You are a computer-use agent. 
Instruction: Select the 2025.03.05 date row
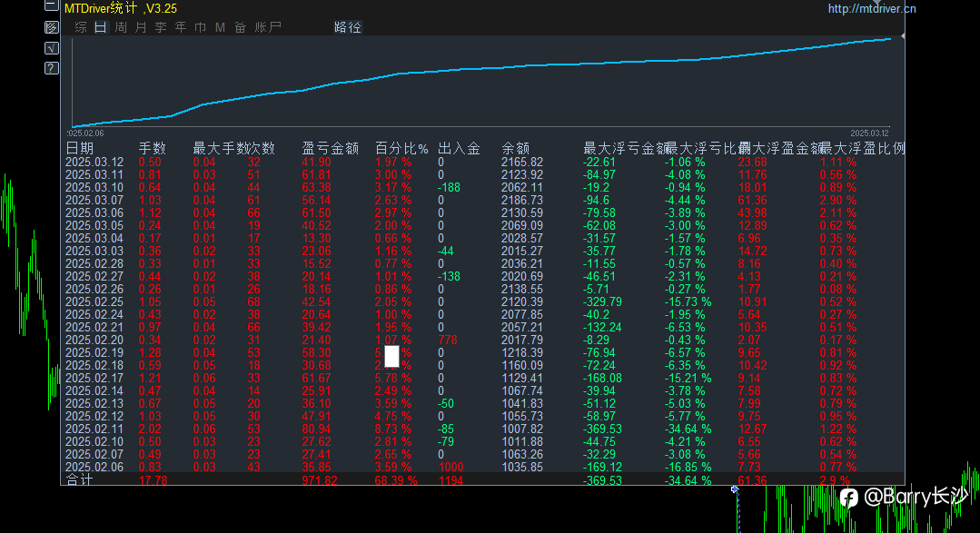coord(94,225)
